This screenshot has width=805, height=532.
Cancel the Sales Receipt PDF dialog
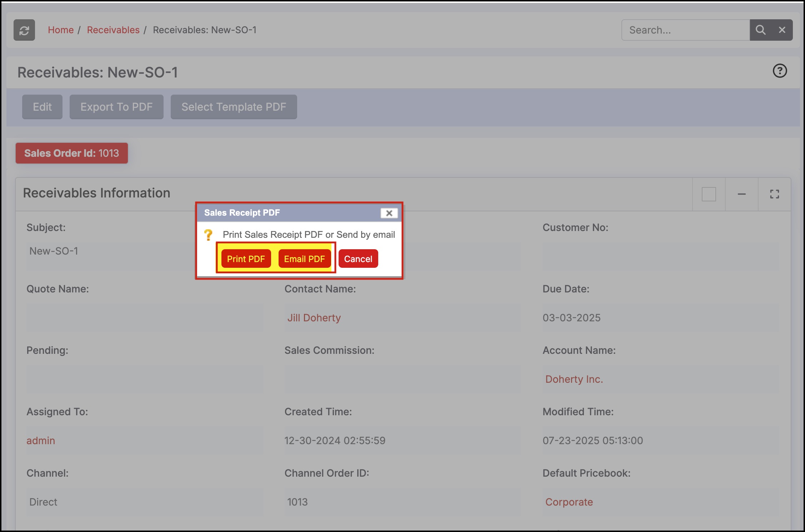click(358, 259)
